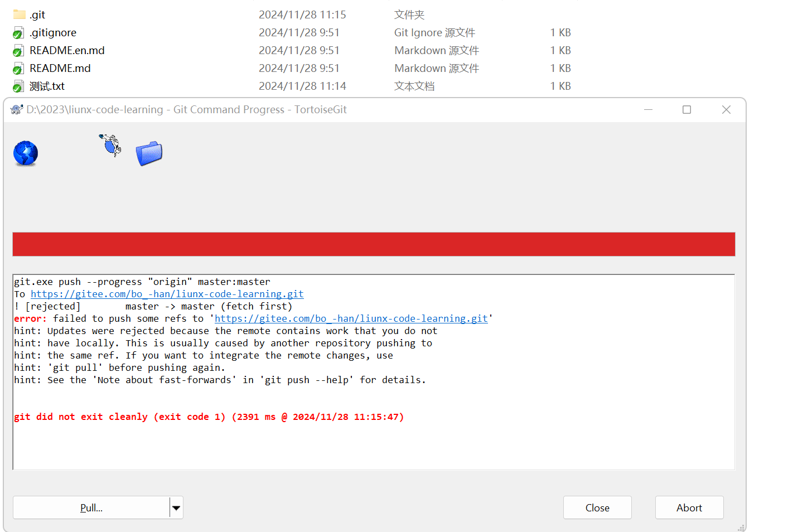Screen dimensions: 788x532
Task: Click the 'git did not exit cleanly' message
Action: [209, 417]
